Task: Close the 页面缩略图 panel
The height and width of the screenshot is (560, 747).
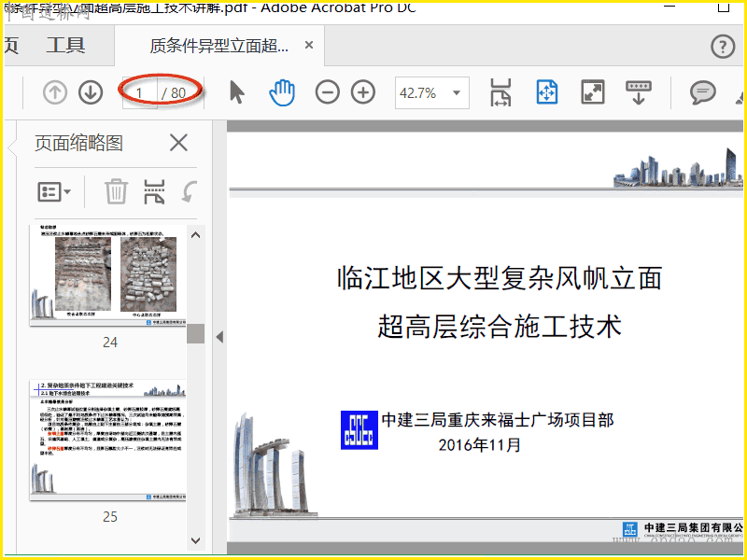Action: point(178,143)
